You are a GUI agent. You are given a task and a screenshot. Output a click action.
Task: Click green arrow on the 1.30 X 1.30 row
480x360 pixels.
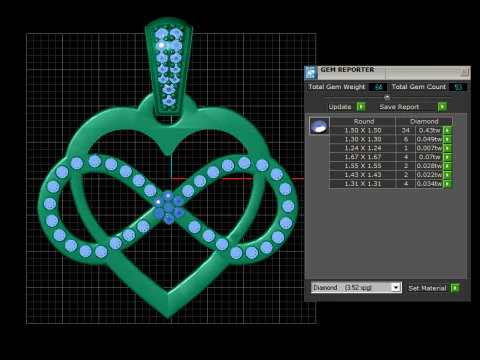pos(447,139)
